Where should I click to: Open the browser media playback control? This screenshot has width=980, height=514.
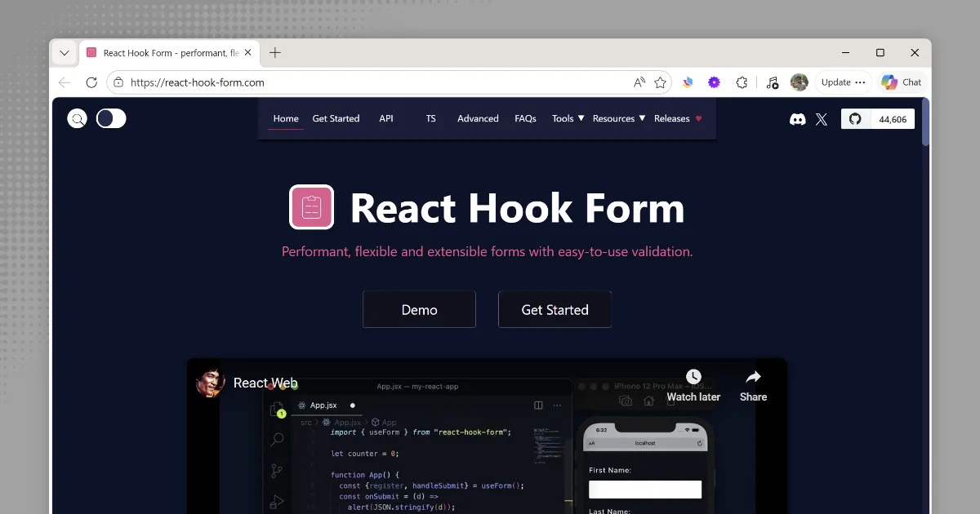pyautogui.click(x=772, y=82)
